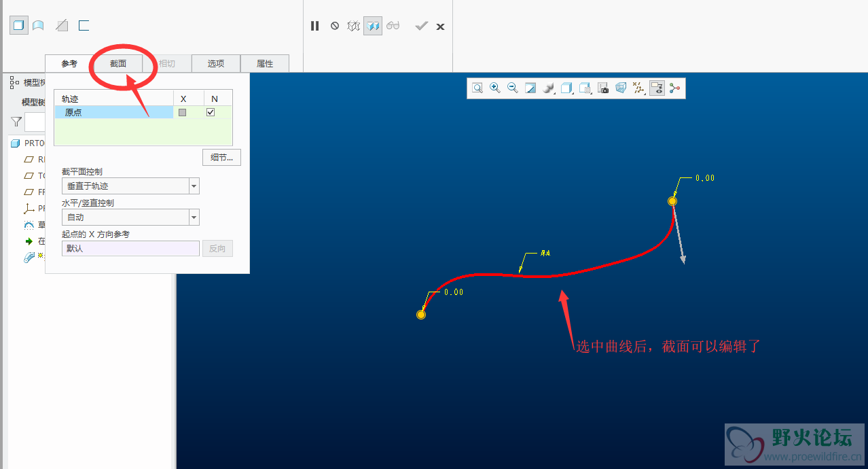Viewport: 868px width, 469px height.
Task: Click the zoom in magnifier
Action: point(495,88)
